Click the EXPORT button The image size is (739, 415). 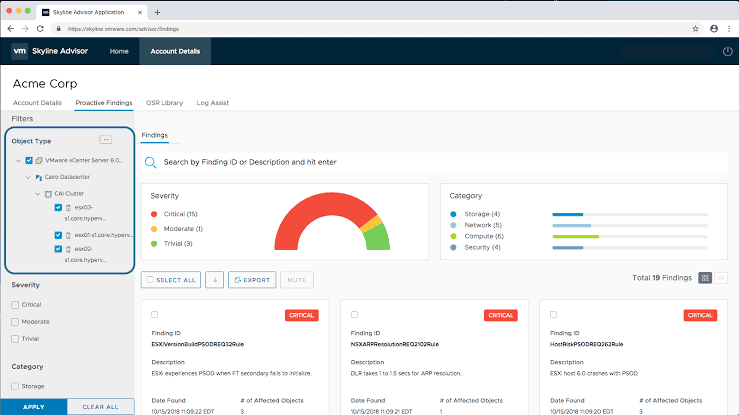[x=252, y=280]
